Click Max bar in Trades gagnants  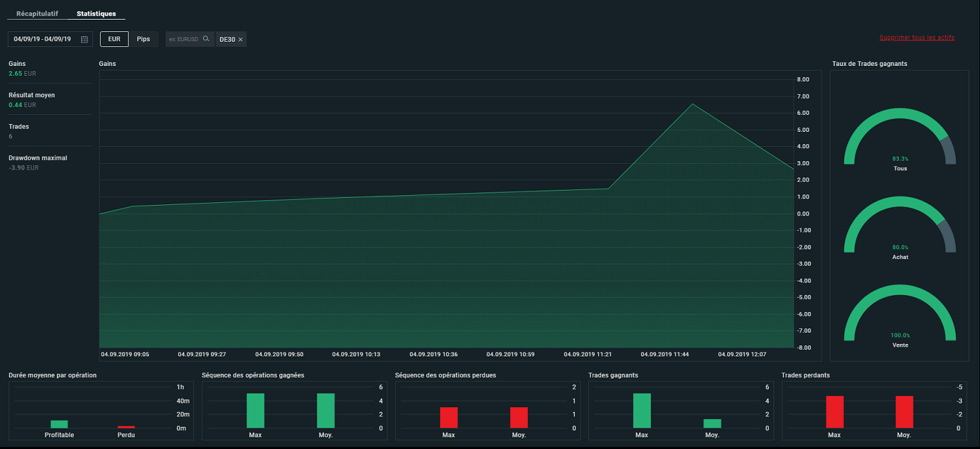[642, 410]
